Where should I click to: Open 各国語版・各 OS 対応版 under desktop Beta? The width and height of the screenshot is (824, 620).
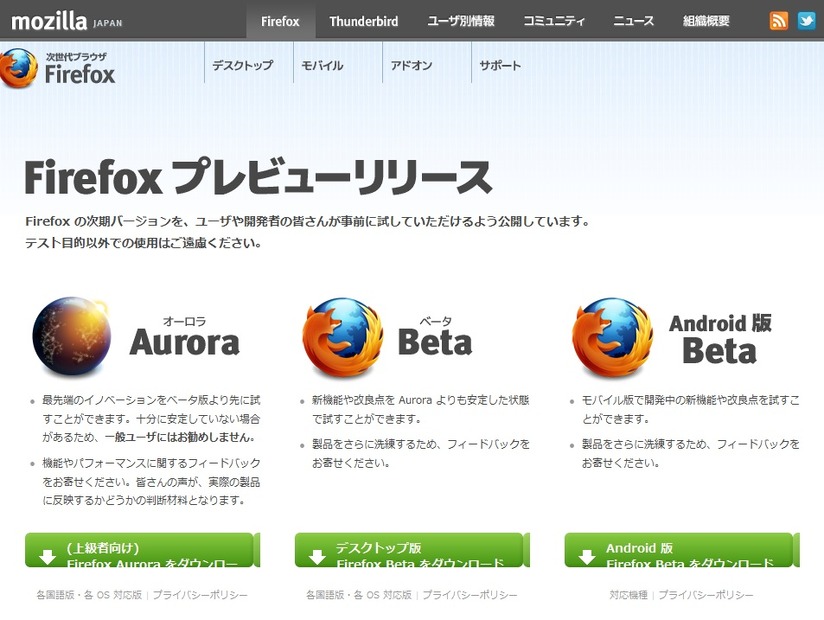[359, 595]
